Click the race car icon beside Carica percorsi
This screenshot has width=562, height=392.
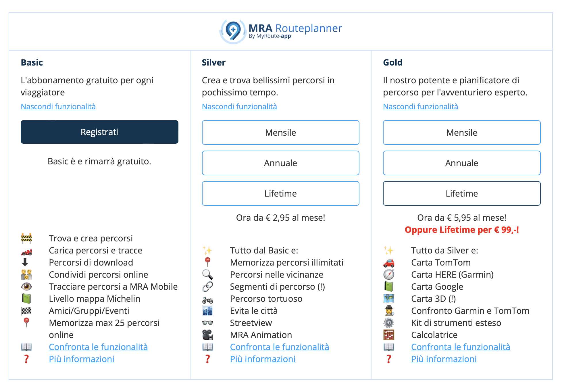[x=26, y=252]
